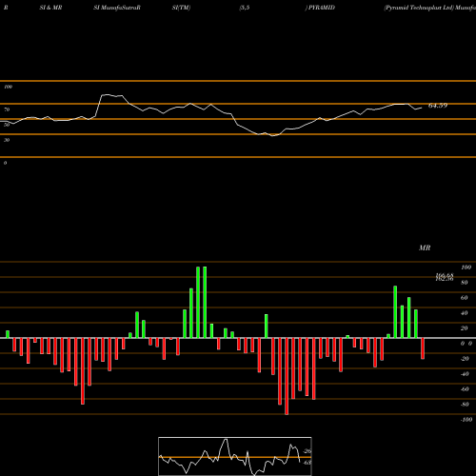The height and width of the screenshot is (476, 476).
Task: Click the RSI axis label 70
Action: (7, 109)
